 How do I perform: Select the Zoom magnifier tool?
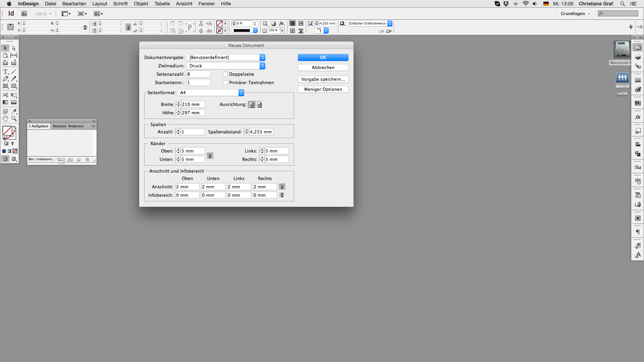(14, 119)
